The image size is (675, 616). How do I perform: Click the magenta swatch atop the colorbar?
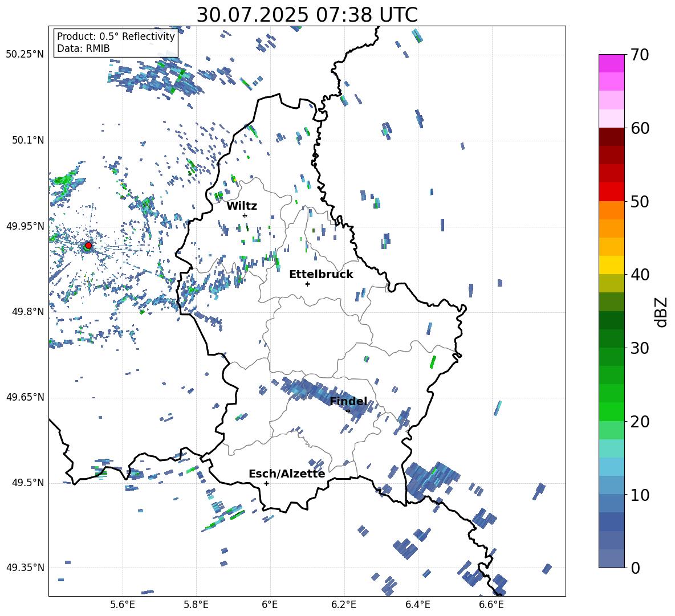pos(611,63)
